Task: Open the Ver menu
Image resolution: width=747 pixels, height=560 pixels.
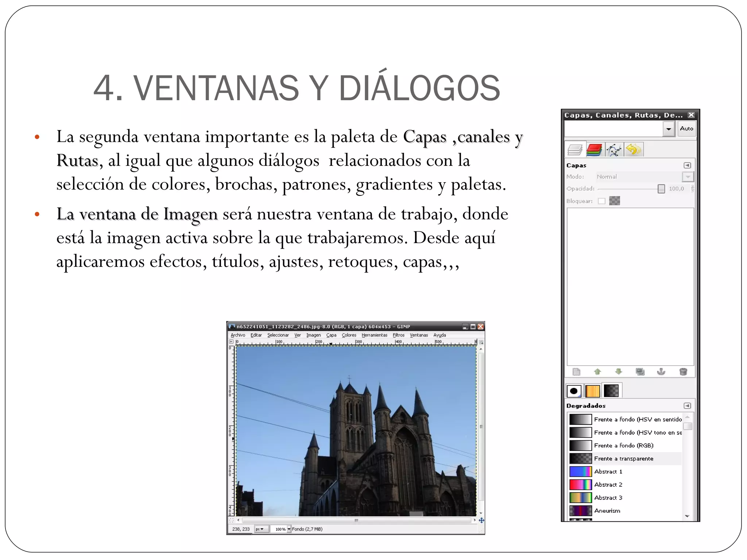Action: (x=298, y=335)
